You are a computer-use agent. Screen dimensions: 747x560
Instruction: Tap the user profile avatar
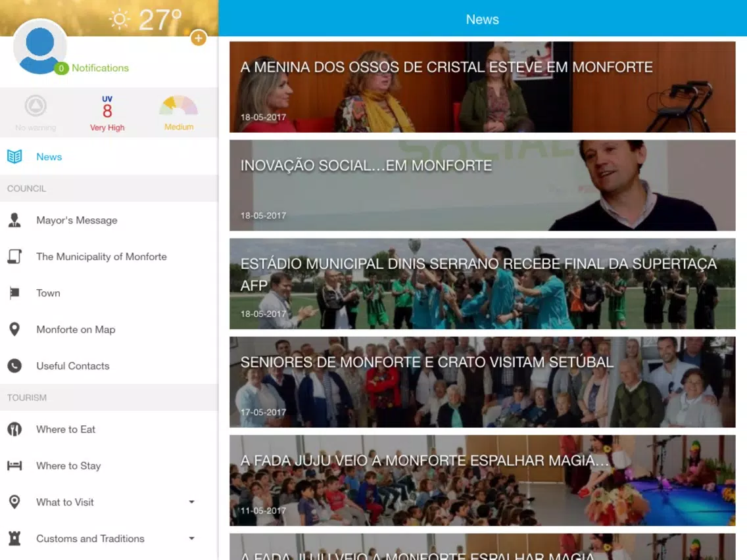coord(40,47)
